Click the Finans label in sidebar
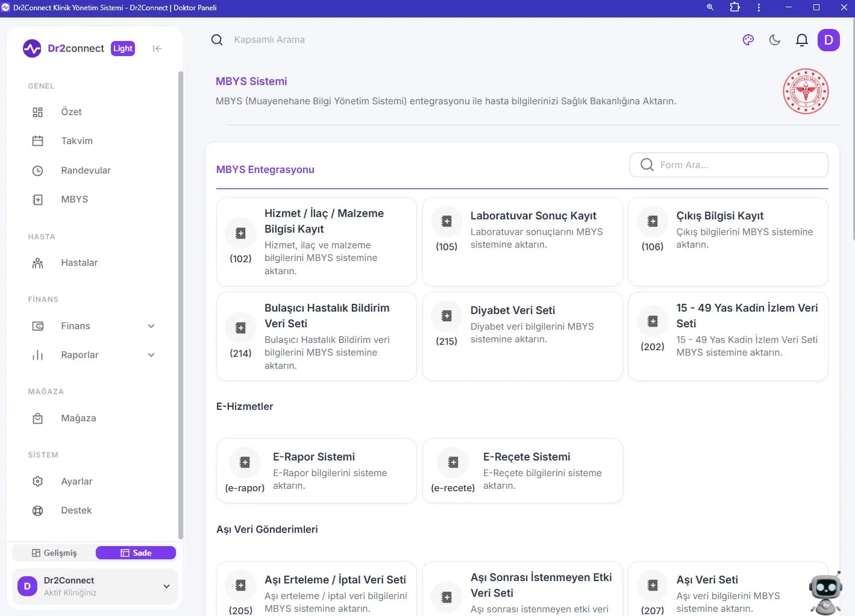Viewport: 855px width, 616px height. click(75, 326)
